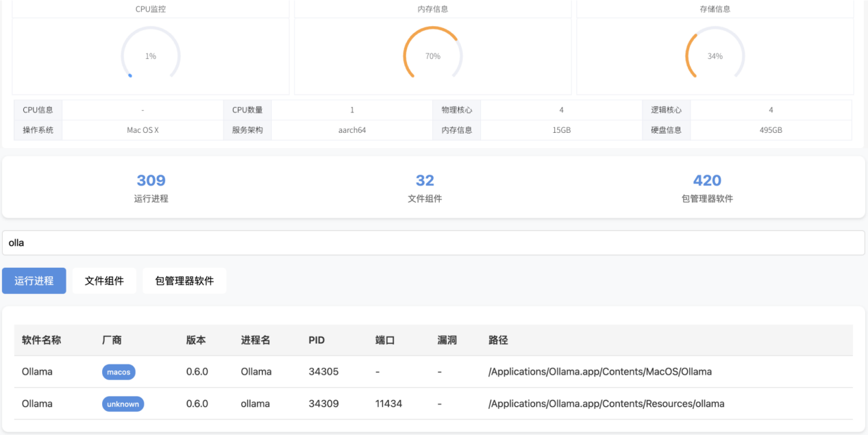Open the 包管理器软件 tab
868x435 pixels.
[184, 281]
